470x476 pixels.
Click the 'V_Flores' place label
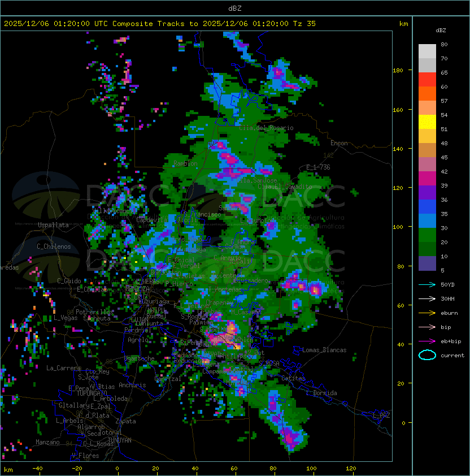point(85,456)
